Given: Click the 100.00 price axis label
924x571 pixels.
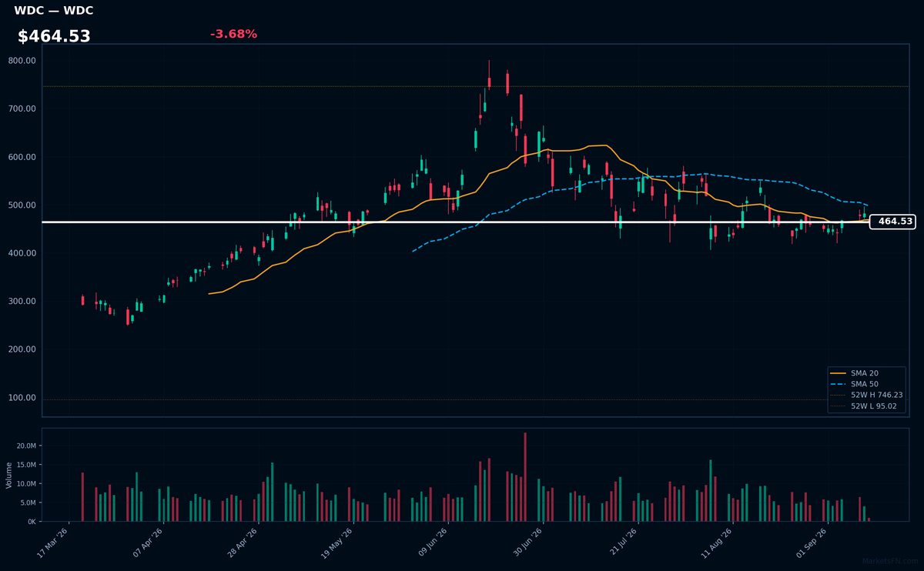Looking at the screenshot, I should [x=22, y=398].
